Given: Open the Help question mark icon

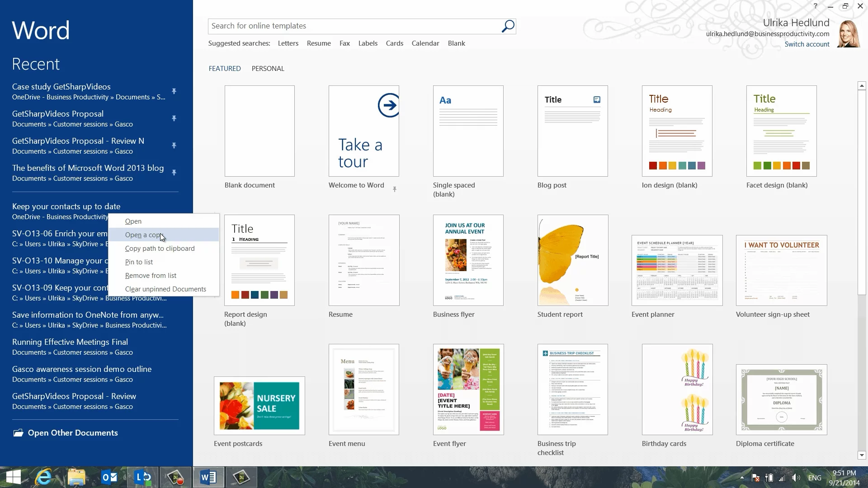Looking at the screenshot, I should [x=816, y=6].
